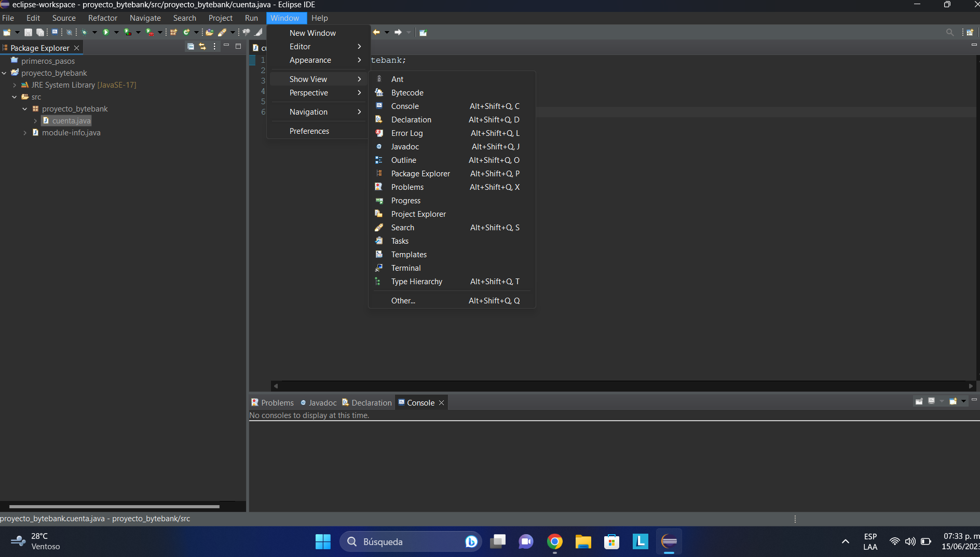The width and height of the screenshot is (980, 557).
Task: Click the Open Type folder toolbar icon
Action: (x=210, y=32)
